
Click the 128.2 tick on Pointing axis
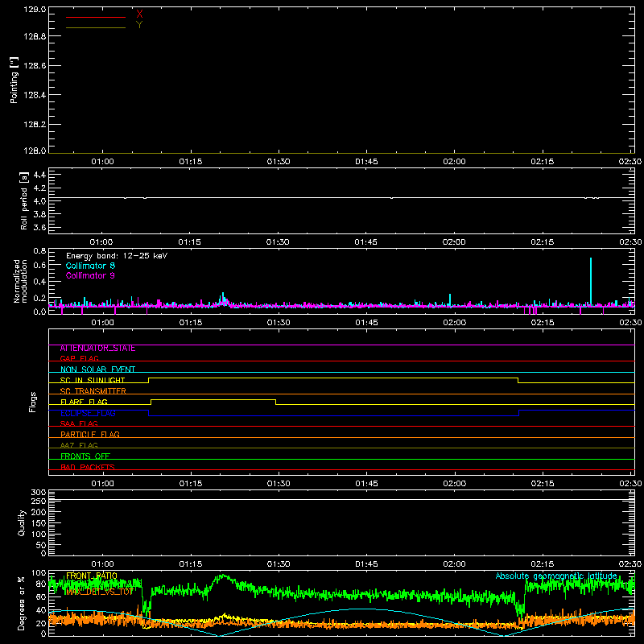tap(35, 125)
